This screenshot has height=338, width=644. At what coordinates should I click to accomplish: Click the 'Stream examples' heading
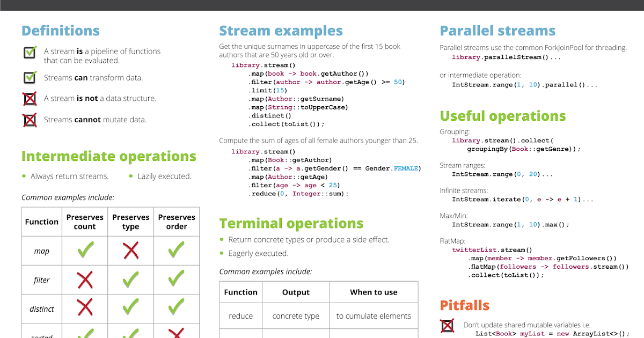pyautogui.click(x=281, y=31)
